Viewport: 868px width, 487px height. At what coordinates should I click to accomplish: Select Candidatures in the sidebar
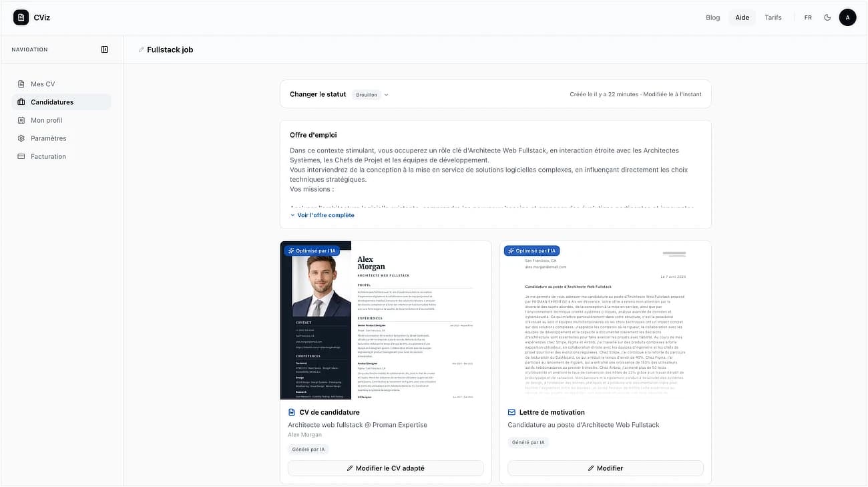[61, 102]
